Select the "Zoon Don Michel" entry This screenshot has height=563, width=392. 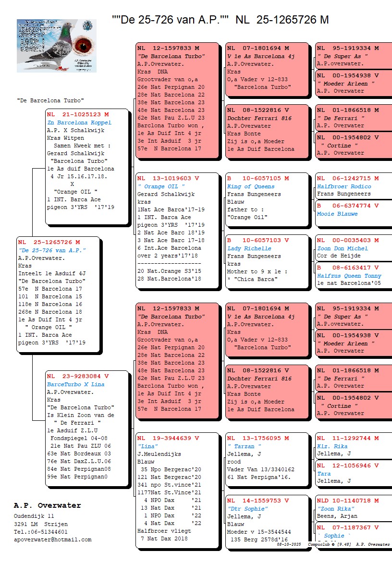tap(343, 248)
